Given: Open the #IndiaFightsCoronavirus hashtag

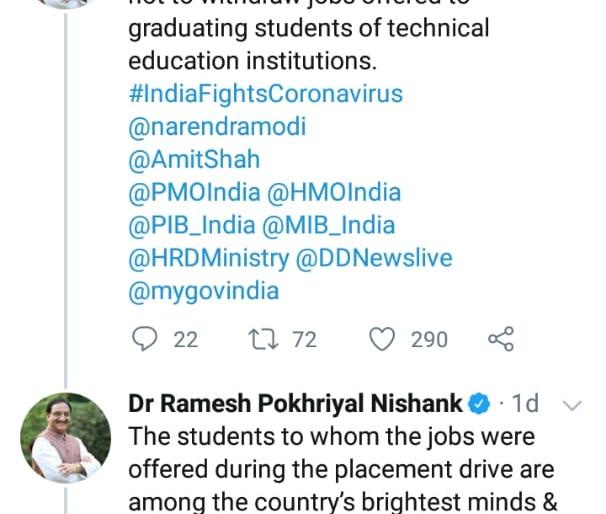Looking at the screenshot, I should tap(265, 94).
